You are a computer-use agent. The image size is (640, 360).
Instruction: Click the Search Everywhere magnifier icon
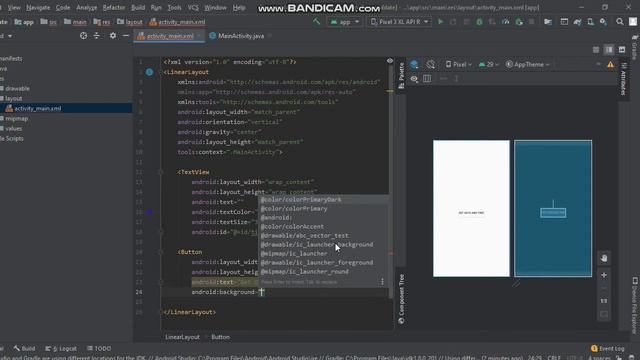click(620, 22)
